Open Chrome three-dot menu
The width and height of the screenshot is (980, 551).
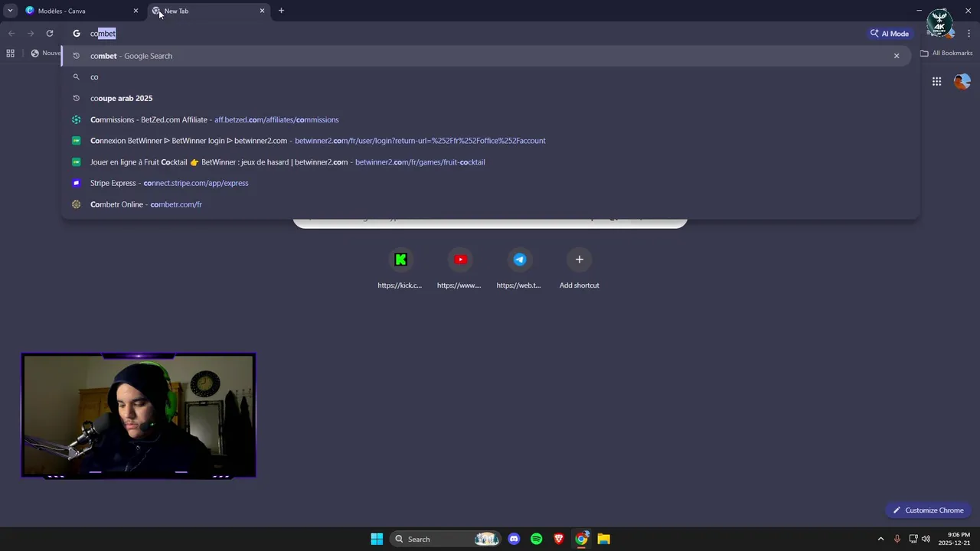coord(969,34)
